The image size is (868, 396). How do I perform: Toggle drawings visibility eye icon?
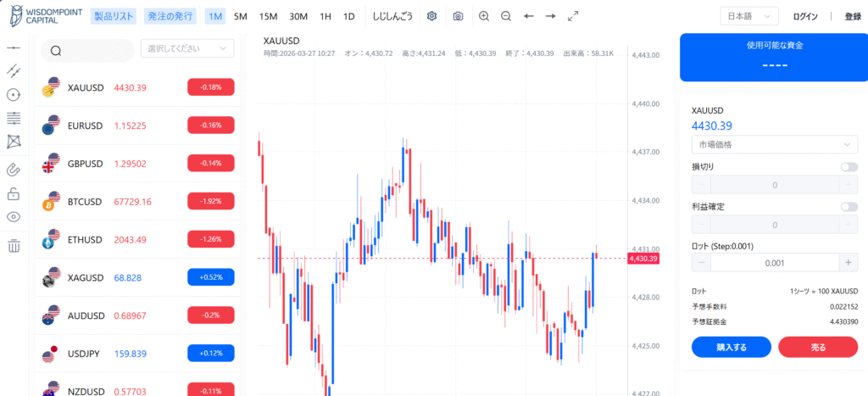click(x=14, y=216)
